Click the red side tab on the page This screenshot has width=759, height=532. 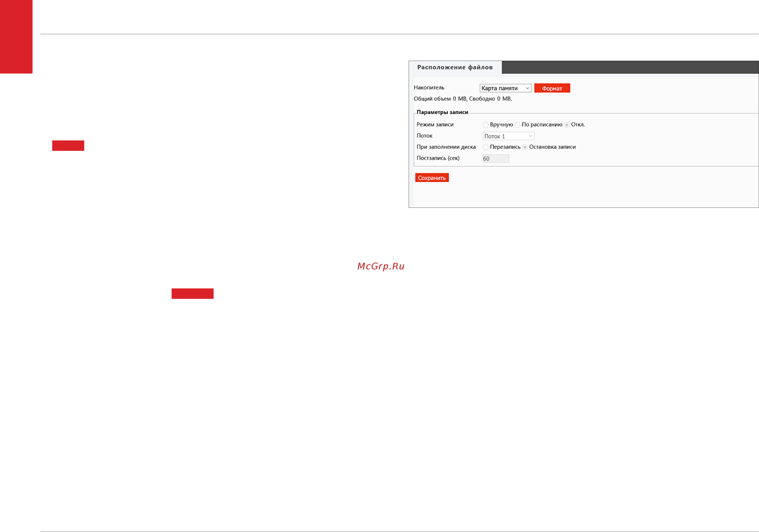[x=16, y=37]
